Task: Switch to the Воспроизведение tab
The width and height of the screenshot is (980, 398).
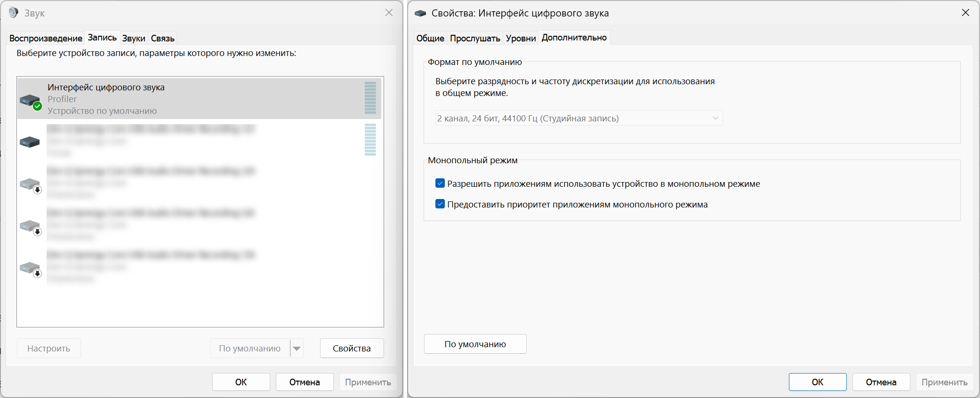Action: coord(46,38)
